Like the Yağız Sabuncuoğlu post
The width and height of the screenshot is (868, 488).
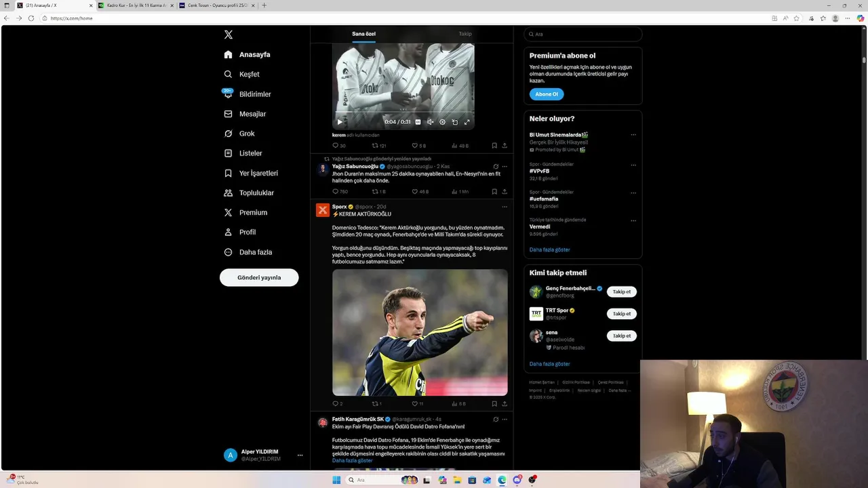click(420, 192)
